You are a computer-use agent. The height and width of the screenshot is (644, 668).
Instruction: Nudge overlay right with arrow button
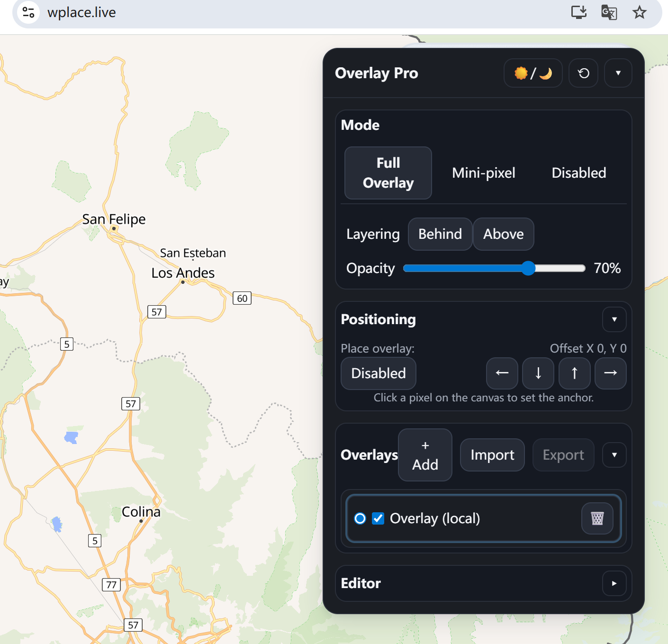coord(610,373)
